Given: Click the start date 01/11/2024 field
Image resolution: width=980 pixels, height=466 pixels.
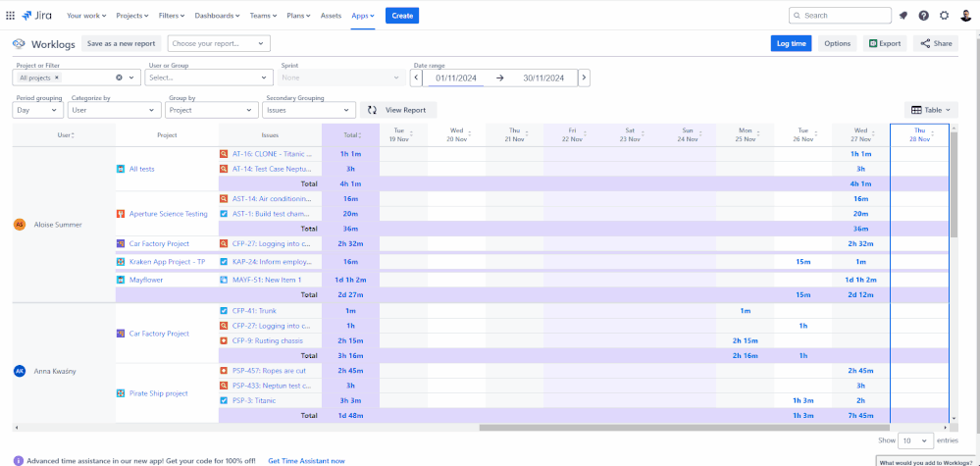Looking at the screenshot, I should point(456,78).
